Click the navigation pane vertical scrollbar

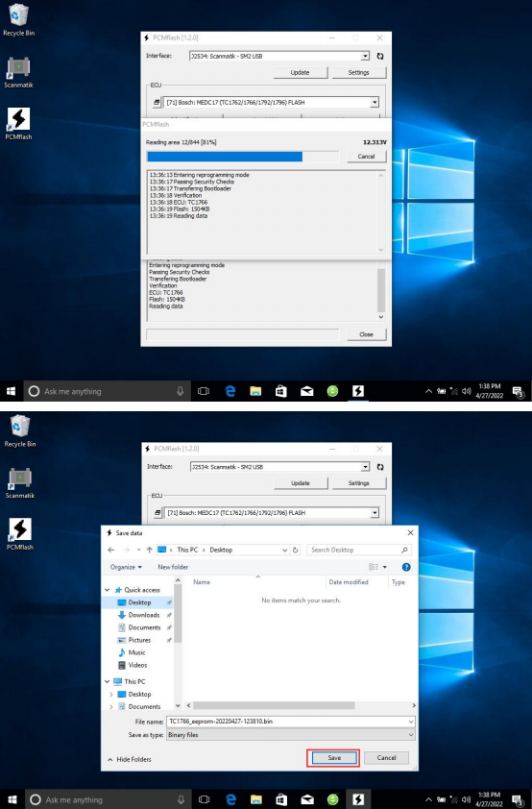click(178, 613)
